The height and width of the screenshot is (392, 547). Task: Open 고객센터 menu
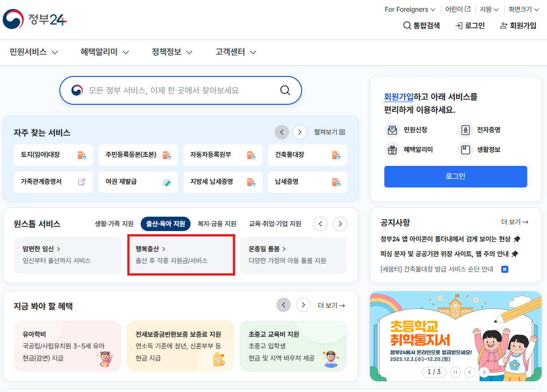(236, 52)
